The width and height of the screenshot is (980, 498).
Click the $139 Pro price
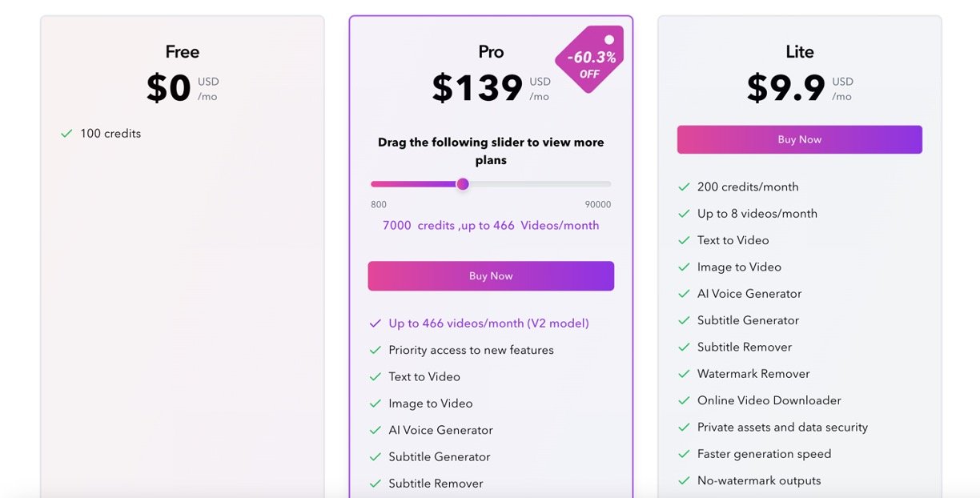point(477,88)
